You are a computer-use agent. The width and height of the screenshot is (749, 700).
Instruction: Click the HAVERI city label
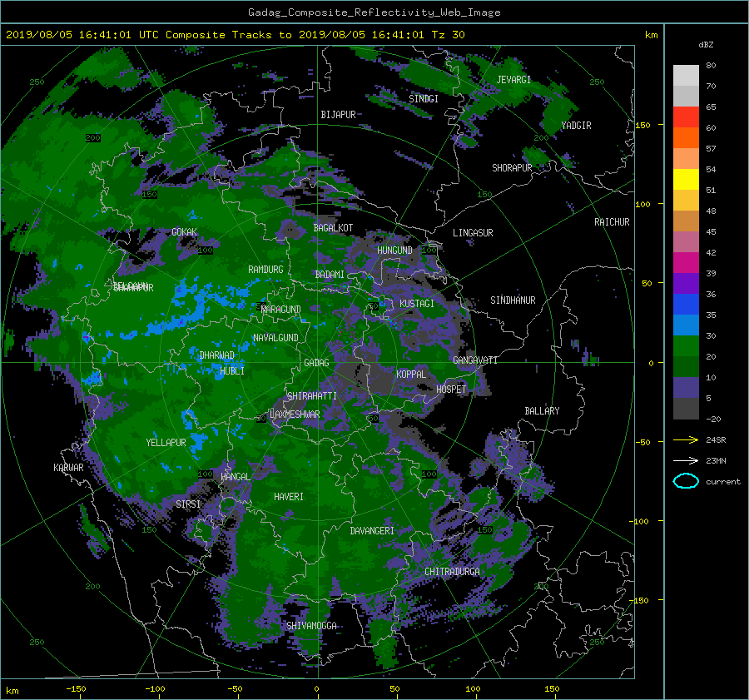tap(289, 497)
